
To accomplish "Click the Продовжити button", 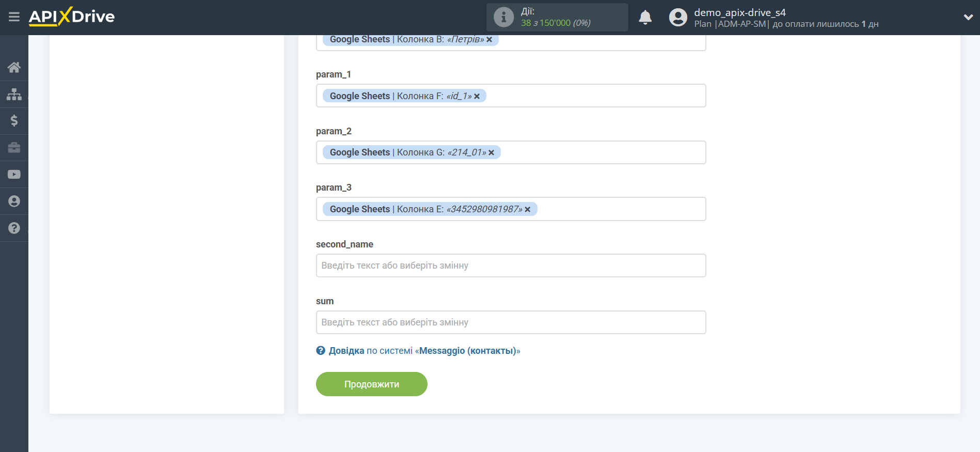I will 372,384.
